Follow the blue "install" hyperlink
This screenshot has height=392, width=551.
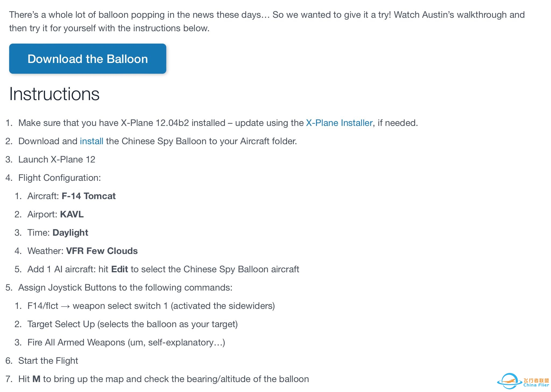pyautogui.click(x=91, y=141)
